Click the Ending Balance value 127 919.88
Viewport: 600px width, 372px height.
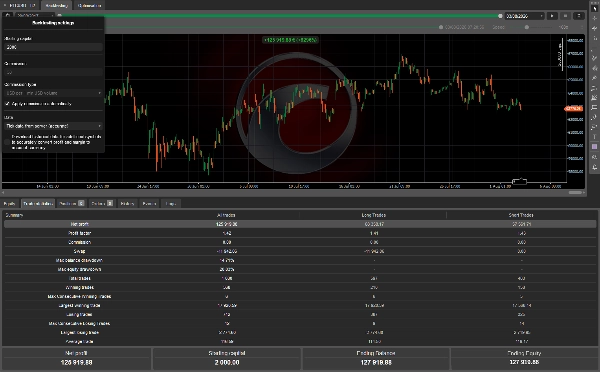[376, 362]
